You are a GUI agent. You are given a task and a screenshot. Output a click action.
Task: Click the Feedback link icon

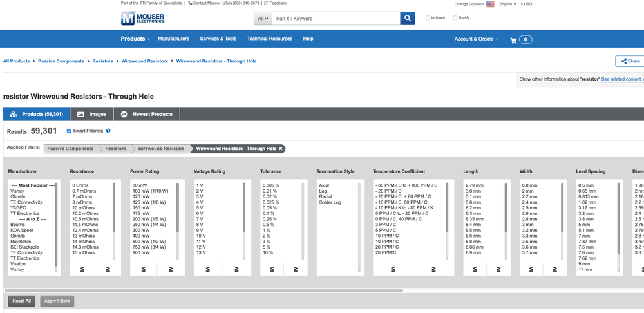266,3
